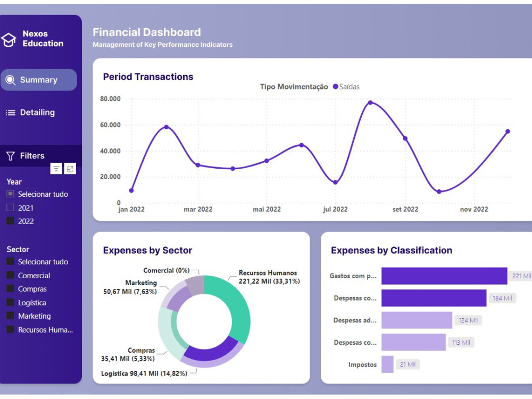The height and width of the screenshot is (399, 532).
Task: Click the list icon next to Detailing
Action: click(x=11, y=112)
